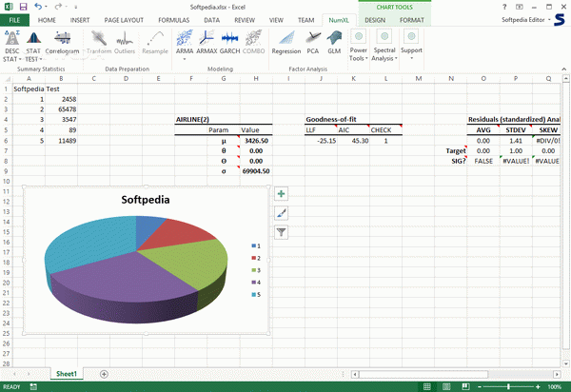The image size is (571, 392).
Task: Switch to the TEAM tab
Action: 305,20
